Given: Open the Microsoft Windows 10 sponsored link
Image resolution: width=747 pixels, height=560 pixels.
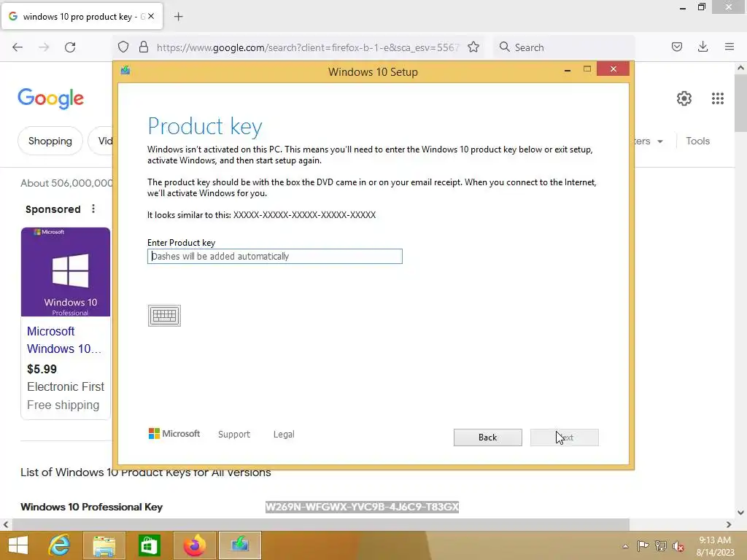Looking at the screenshot, I should point(64,340).
